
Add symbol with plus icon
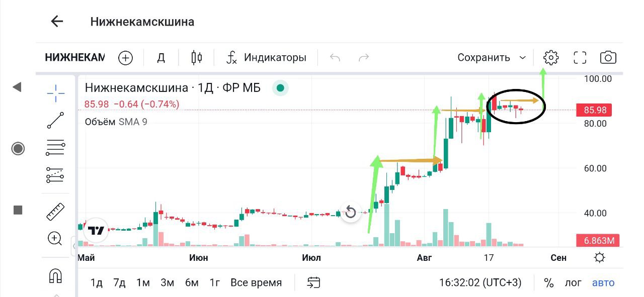point(125,58)
